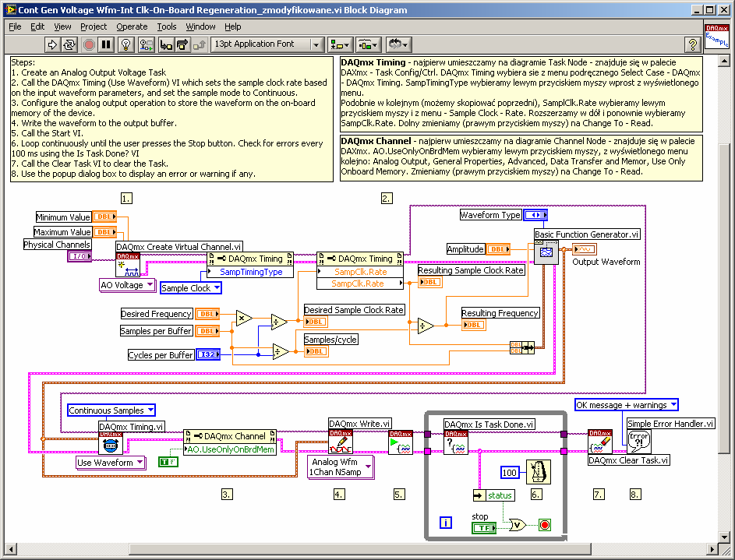Open the Sample Clock selector
Screen dimensions: 735x560
click(x=191, y=288)
